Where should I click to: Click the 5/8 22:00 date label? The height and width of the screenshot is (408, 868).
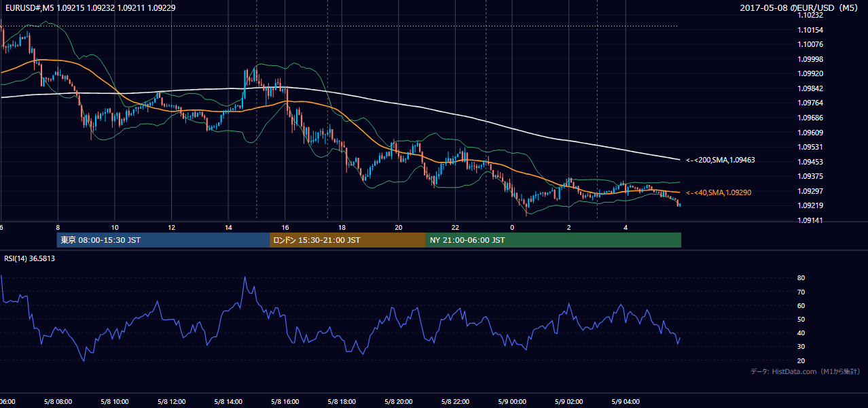pyautogui.click(x=455, y=401)
